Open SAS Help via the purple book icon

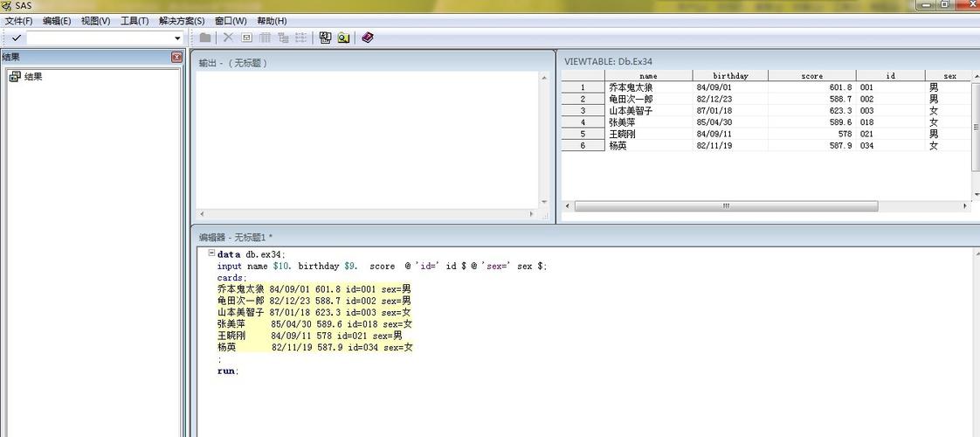(368, 38)
